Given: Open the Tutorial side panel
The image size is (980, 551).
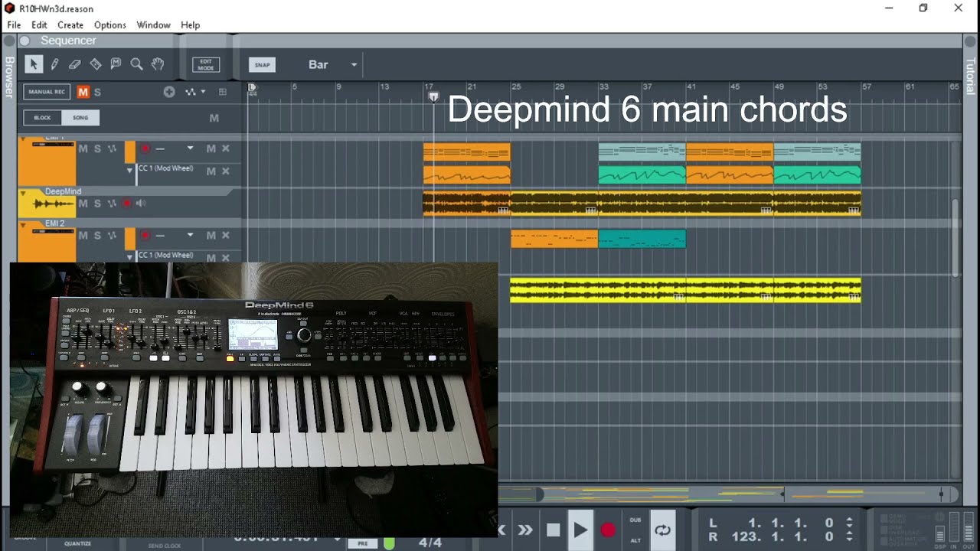Looking at the screenshot, I should pyautogui.click(x=971, y=77).
